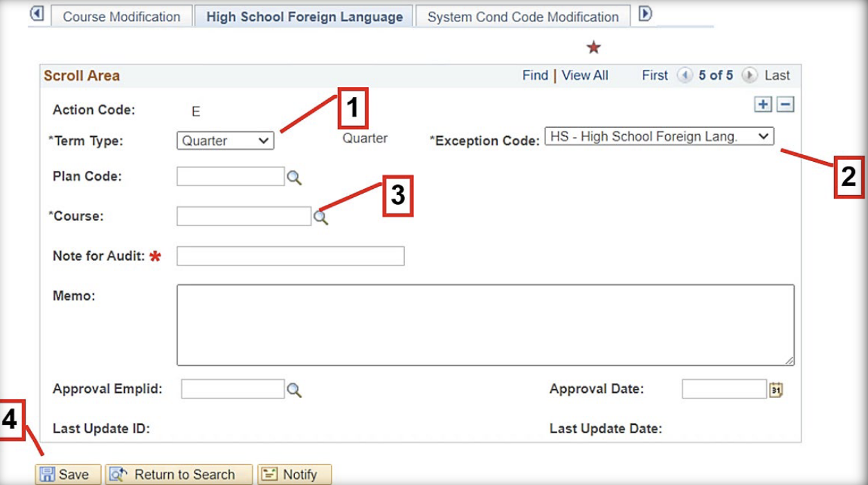The width and height of the screenshot is (868, 485).
Task: Open the Course lookup magnifier icon
Action: tap(320, 218)
